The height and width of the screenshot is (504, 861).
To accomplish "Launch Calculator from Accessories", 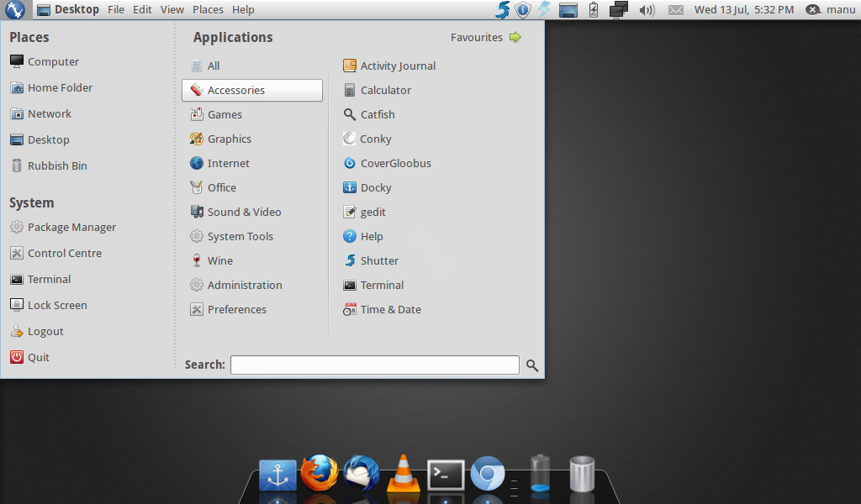I will click(x=377, y=90).
